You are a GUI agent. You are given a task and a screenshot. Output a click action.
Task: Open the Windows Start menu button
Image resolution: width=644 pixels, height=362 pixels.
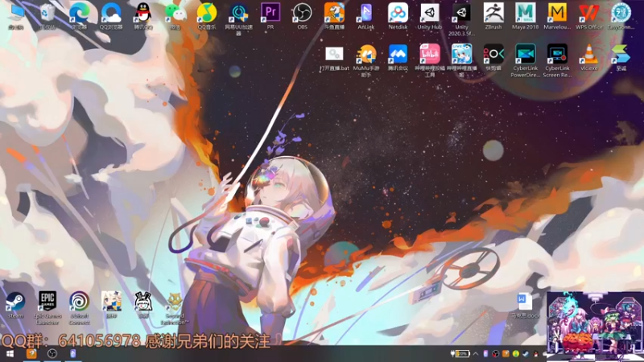pyautogui.click(x=10, y=353)
